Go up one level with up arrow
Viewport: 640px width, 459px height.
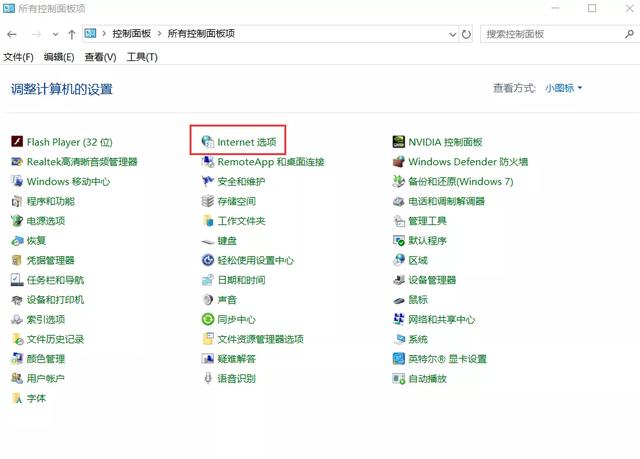72,34
